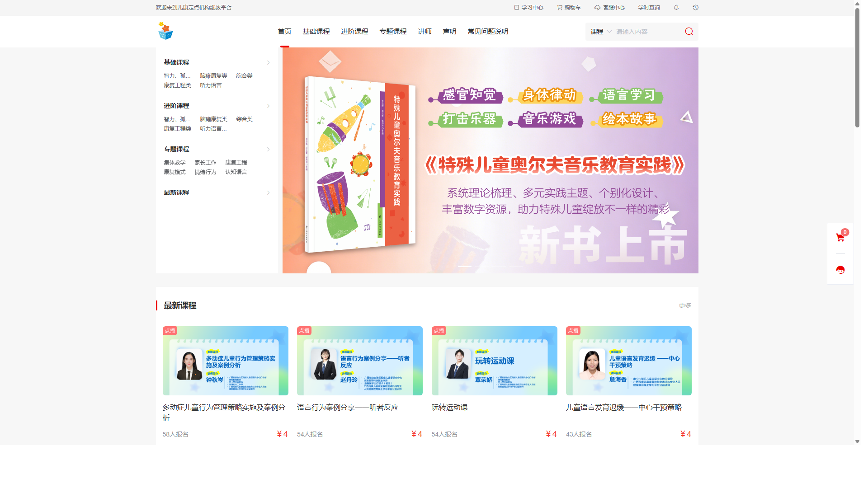Open the notification bell icon

[x=676, y=8]
